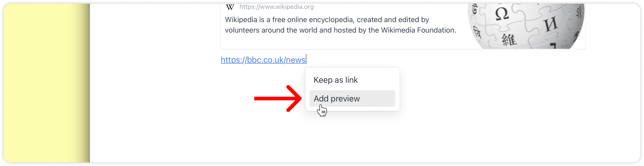Select "Add preview" in the popup menu
The image size is (644, 166).
[352, 99]
